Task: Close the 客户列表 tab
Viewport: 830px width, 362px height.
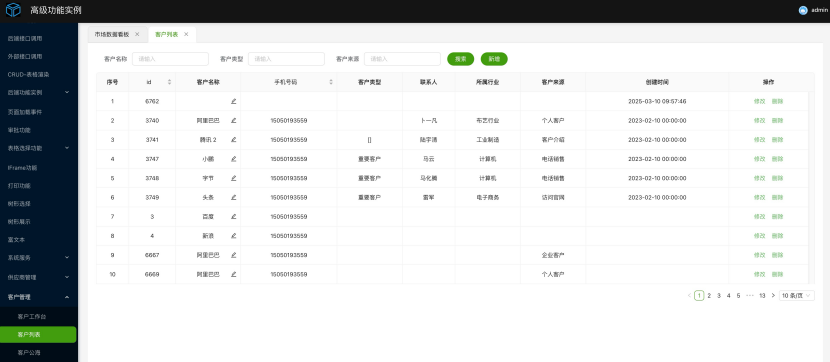Action: click(186, 34)
